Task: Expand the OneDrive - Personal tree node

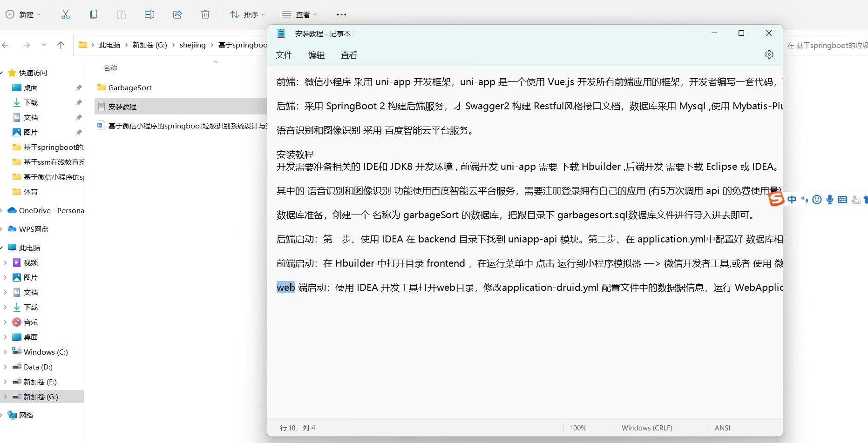Action: pyautogui.click(x=2, y=210)
